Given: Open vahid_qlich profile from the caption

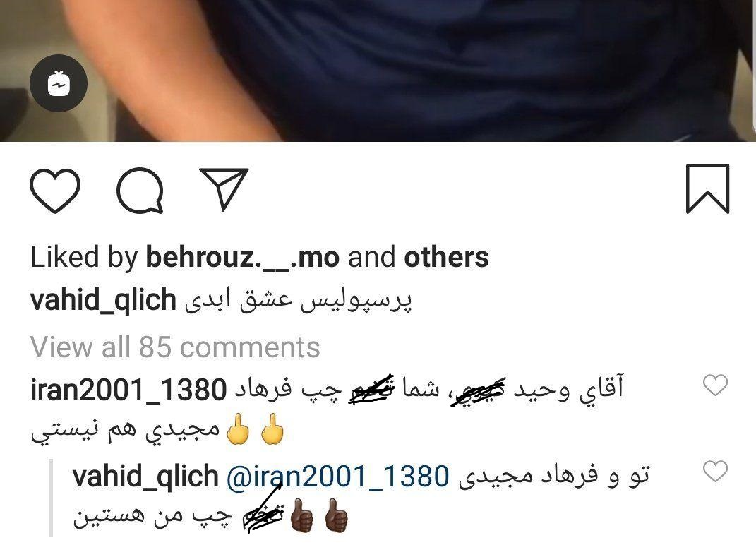Looking at the screenshot, I should point(103,300).
